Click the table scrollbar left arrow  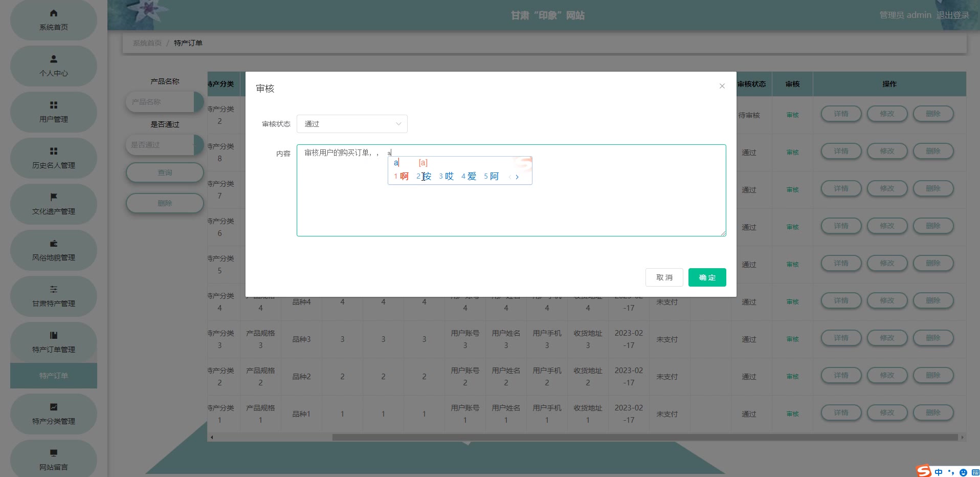[212, 438]
